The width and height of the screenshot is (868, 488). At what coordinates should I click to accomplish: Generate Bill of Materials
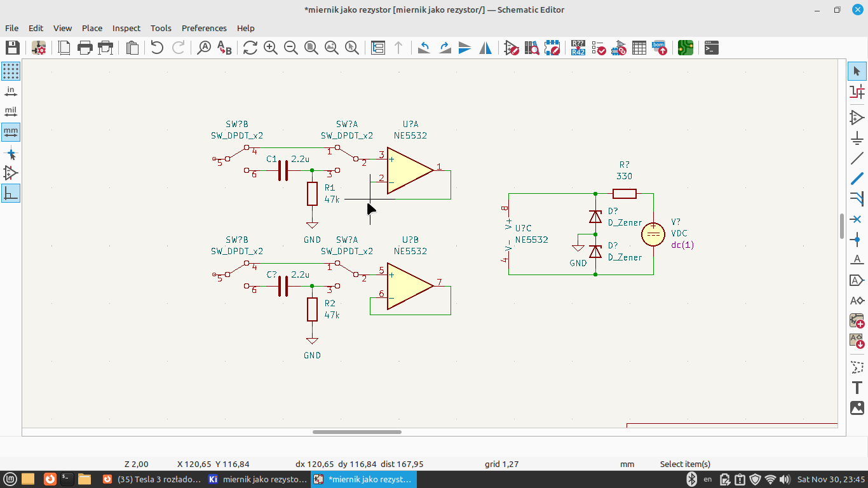[660, 48]
